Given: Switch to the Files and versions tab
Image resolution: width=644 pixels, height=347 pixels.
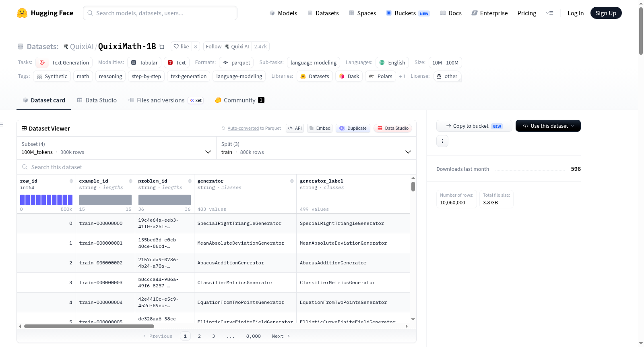Looking at the screenshot, I should pyautogui.click(x=166, y=100).
